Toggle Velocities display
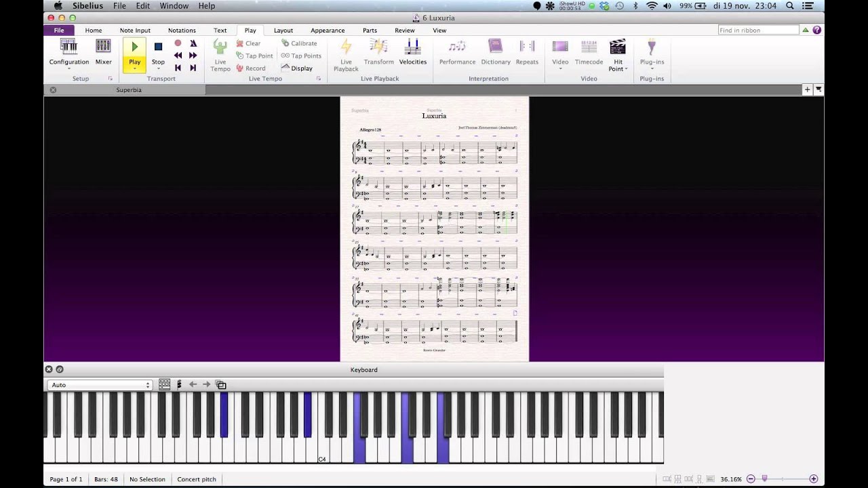 [412, 52]
